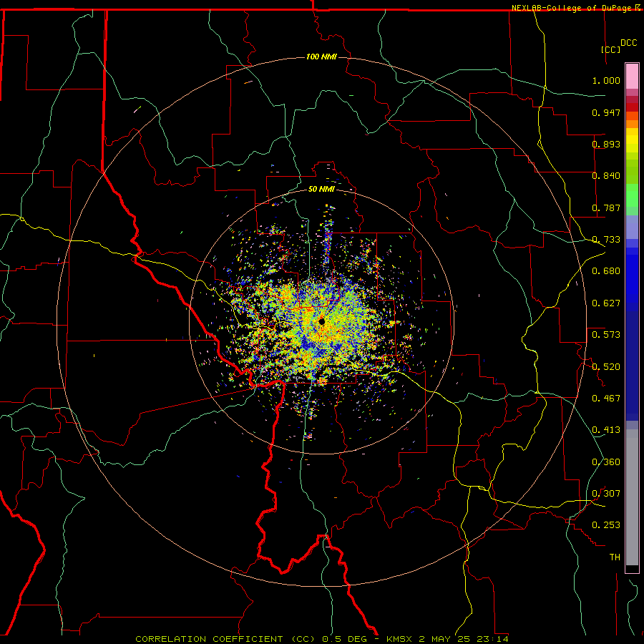Image resolution: width=644 pixels, height=644 pixels.
Task: Pick the gray swatch in the color bar
Action: tap(632, 497)
